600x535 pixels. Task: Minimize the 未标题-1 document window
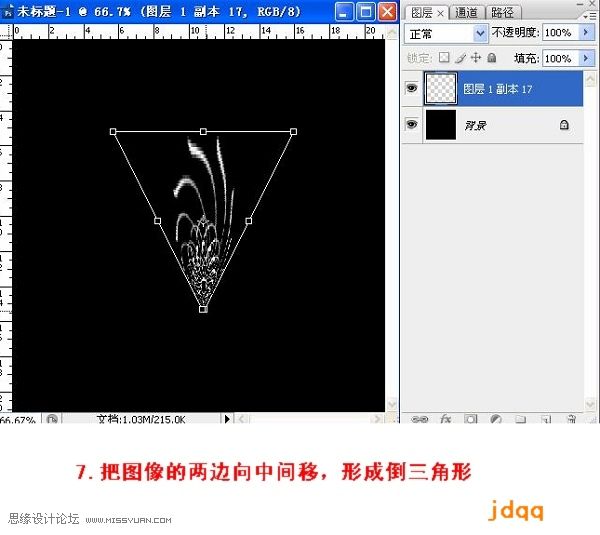344,12
